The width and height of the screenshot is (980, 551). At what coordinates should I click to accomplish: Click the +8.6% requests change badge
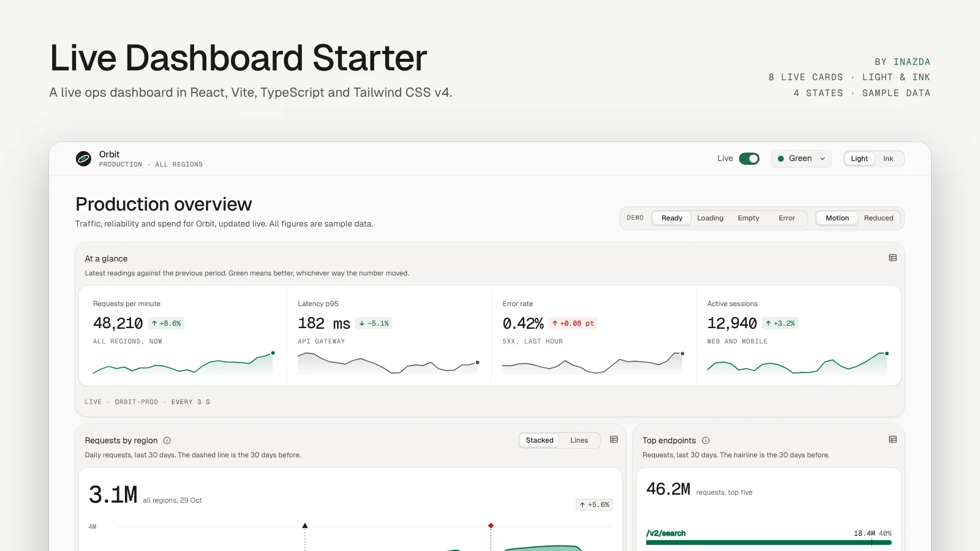coord(167,323)
